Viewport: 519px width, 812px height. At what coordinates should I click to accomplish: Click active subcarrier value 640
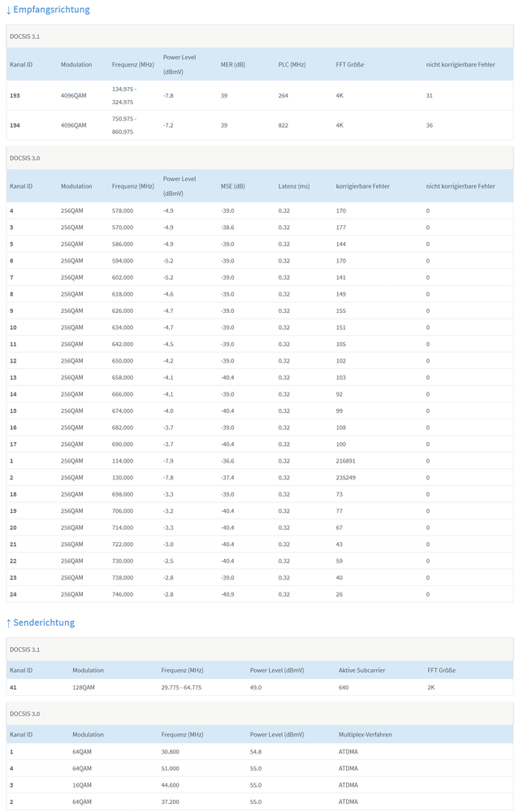(x=344, y=688)
